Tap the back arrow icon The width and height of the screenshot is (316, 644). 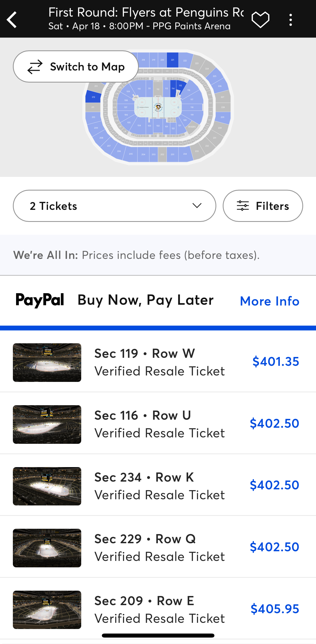(12, 19)
